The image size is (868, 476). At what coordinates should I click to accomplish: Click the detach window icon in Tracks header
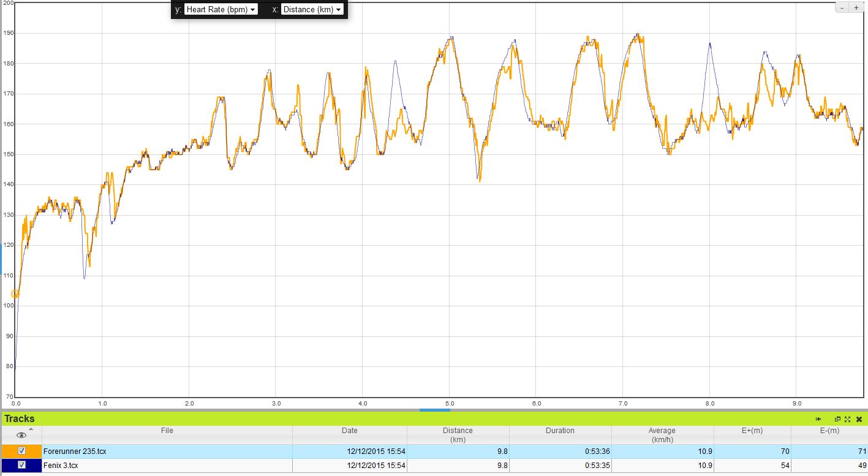837,419
